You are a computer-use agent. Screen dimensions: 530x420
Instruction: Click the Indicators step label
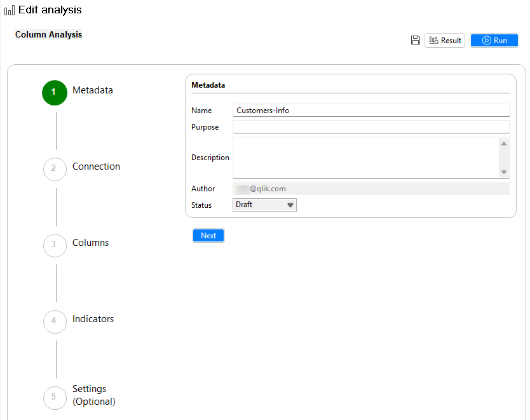93,318
